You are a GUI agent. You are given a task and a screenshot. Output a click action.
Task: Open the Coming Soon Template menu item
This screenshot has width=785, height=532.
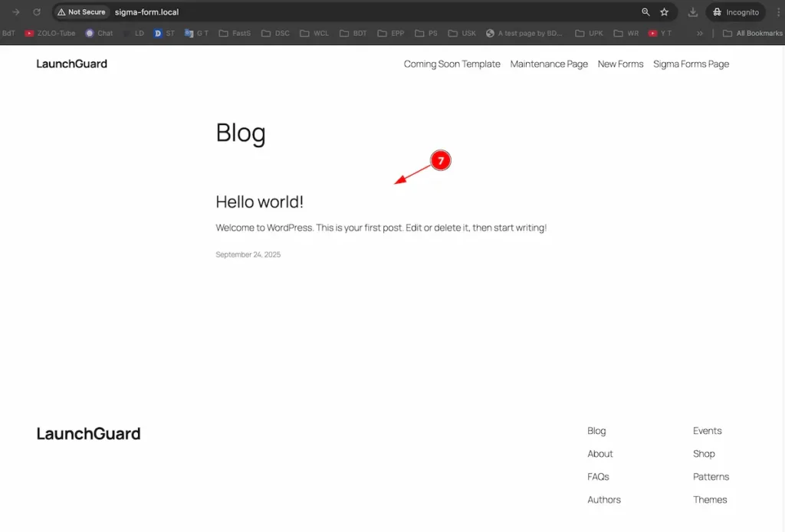pyautogui.click(x=452, y=64)
